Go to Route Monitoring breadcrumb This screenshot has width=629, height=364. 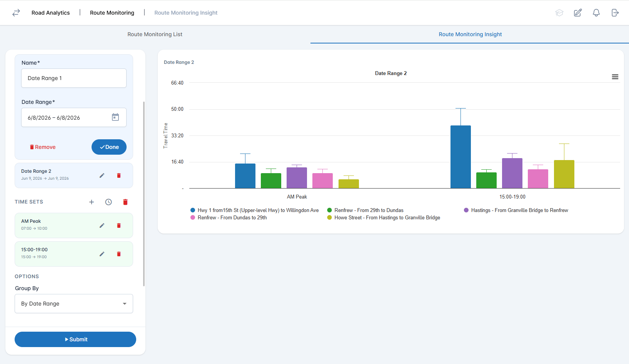click(112, 13)
